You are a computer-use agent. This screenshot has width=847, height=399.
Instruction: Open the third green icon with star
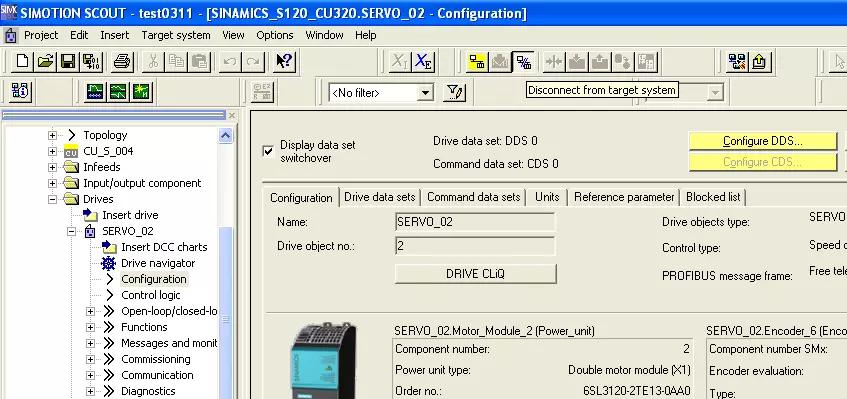pyautogui.click(x=141, y=91)
